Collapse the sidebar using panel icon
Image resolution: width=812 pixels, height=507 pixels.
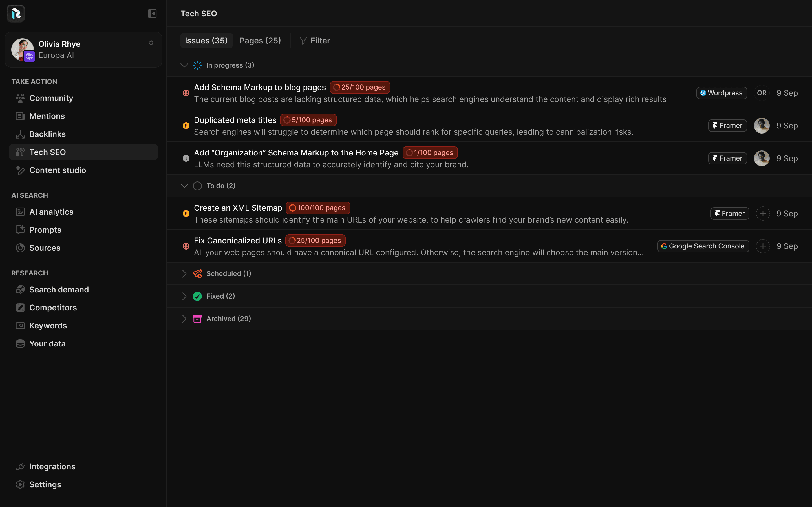[x=152, y=14]
